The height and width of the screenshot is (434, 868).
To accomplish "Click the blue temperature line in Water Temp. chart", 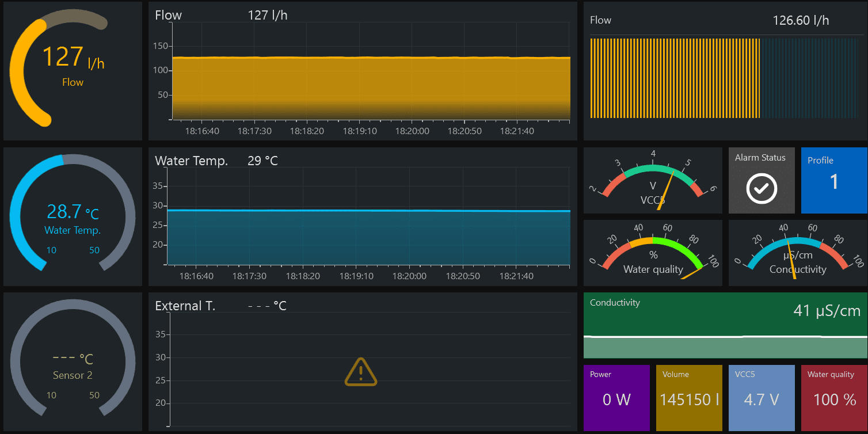I will click(368, 211).
